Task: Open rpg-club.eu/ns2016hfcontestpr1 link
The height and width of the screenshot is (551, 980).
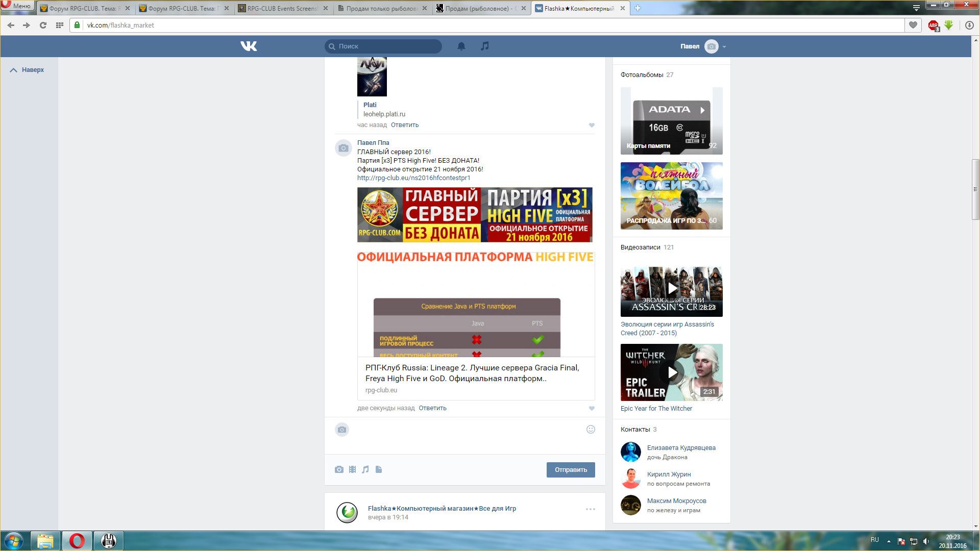Action: (x=413, y=178)
